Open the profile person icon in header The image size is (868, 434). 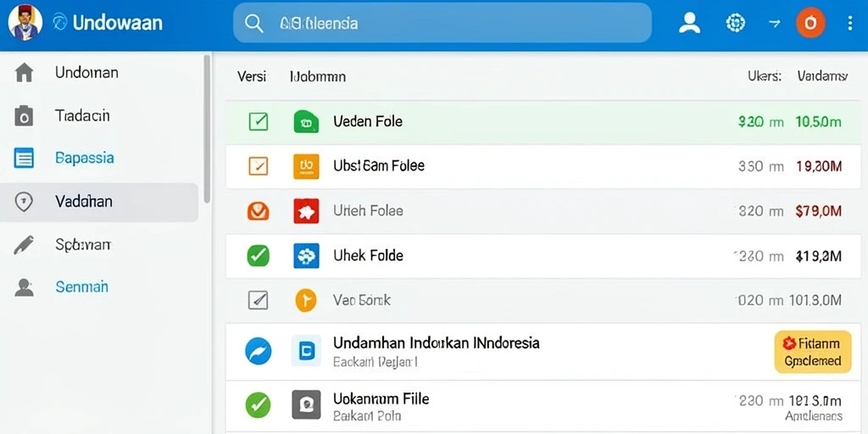point(689,23)
